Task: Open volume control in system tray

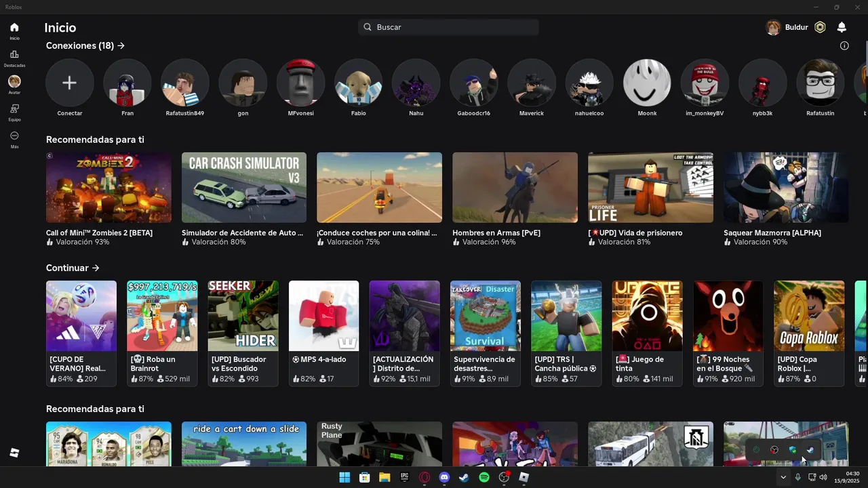Action: point(823,477)
